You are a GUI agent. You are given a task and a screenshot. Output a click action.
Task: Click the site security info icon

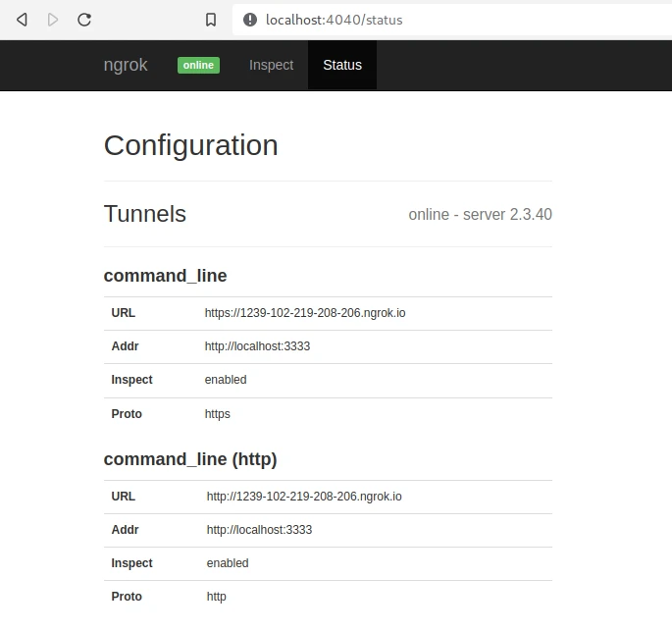coord(249,20)
